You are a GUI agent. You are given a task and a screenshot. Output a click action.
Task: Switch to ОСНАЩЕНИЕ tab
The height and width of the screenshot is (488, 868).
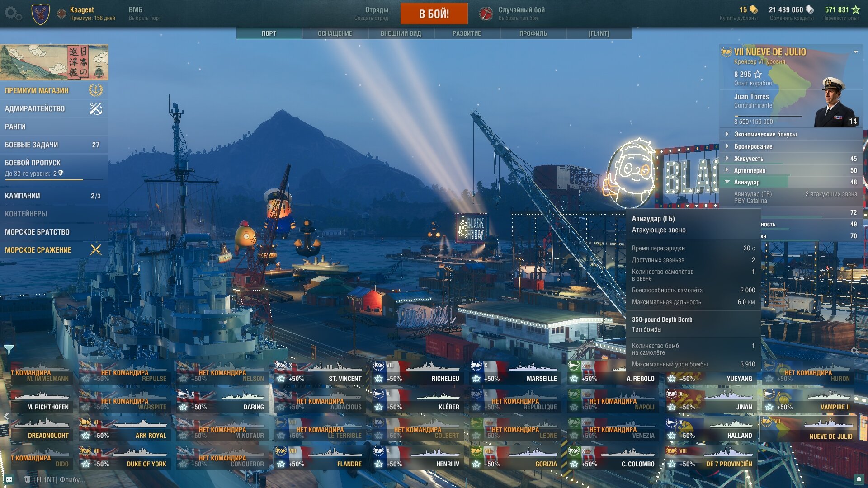(x=335, y=33)
